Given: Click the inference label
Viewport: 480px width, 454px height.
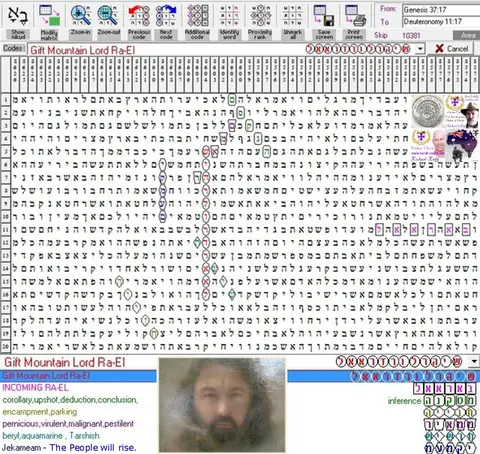Looking at the screenshot, I should pyautogui.click(x=404, y=401).
